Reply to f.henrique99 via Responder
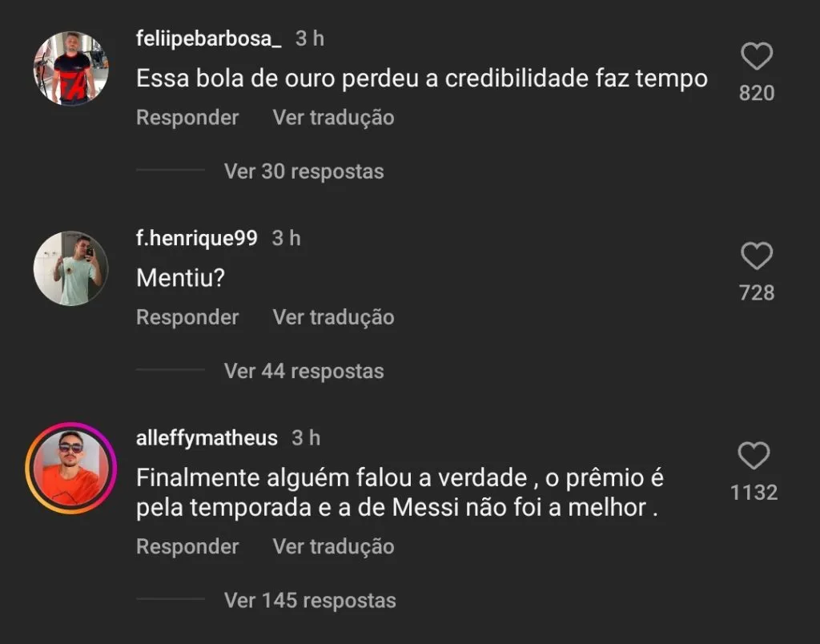 point(187,317)
